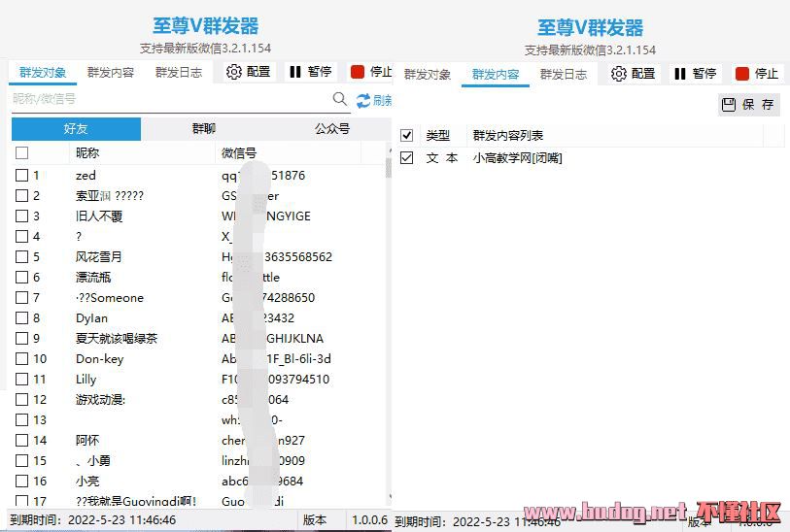Check the box for row 14 阿怀
Viewport: 790px width, 532px height.
coord(21,441)
